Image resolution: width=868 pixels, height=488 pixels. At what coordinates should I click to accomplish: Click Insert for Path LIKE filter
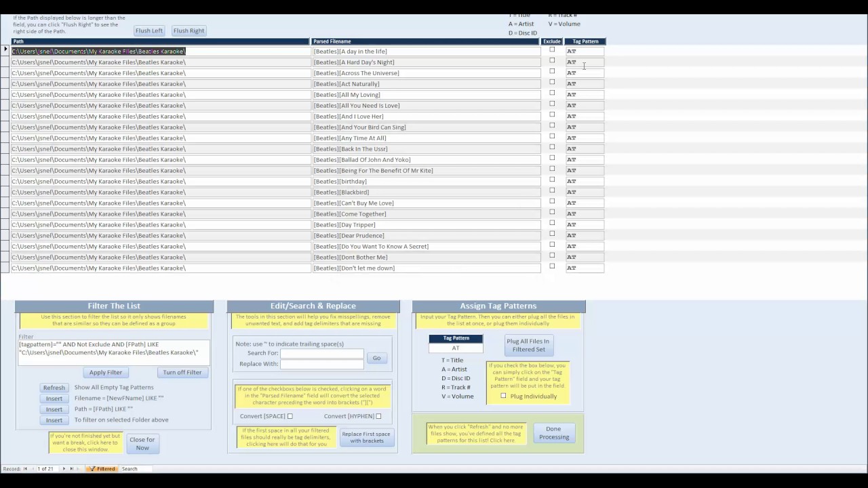pos(54,409)
